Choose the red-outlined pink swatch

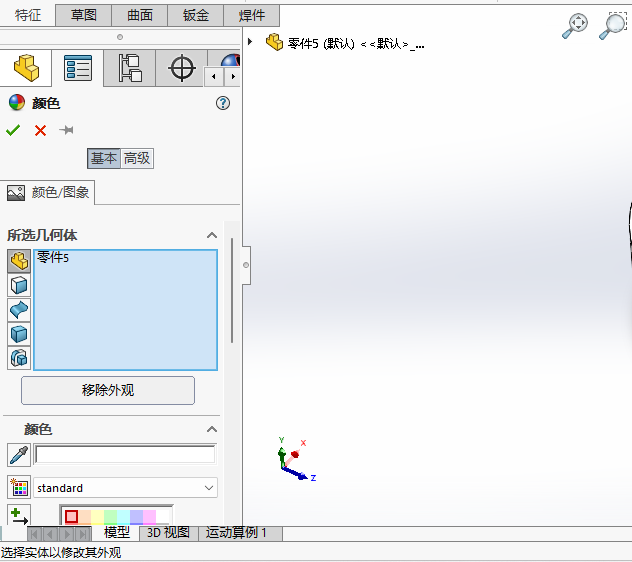71,516
